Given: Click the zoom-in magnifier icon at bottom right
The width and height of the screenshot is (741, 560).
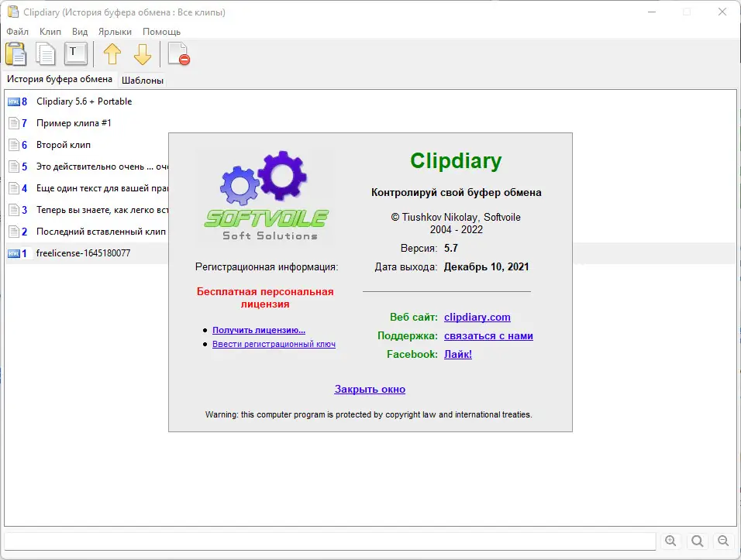Looking at the screenshot, I should [670, 541].
